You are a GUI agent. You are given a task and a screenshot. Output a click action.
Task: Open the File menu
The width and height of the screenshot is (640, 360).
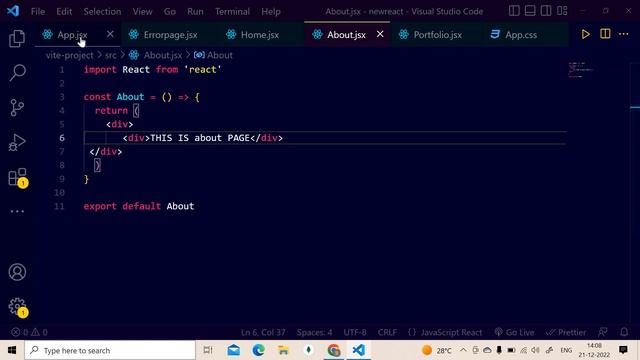pyautogui.click(x=38, y=11)
